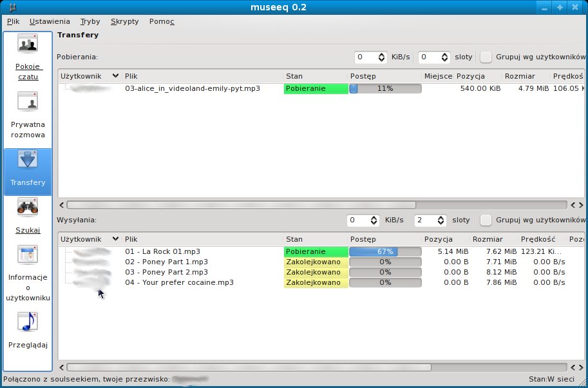Sort Pobierania list by Stan column
This screenshot has width=588, height=388.
(316, 76)
